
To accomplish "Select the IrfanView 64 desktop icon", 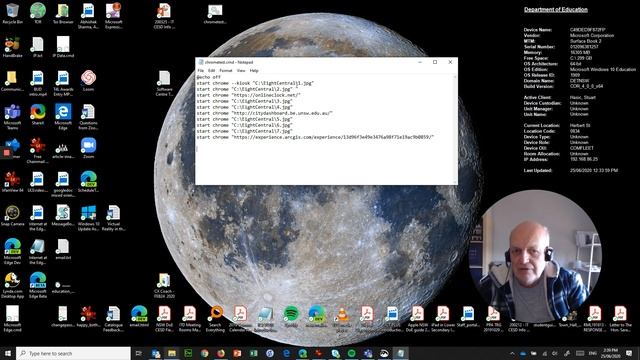I will click(12, 182).
